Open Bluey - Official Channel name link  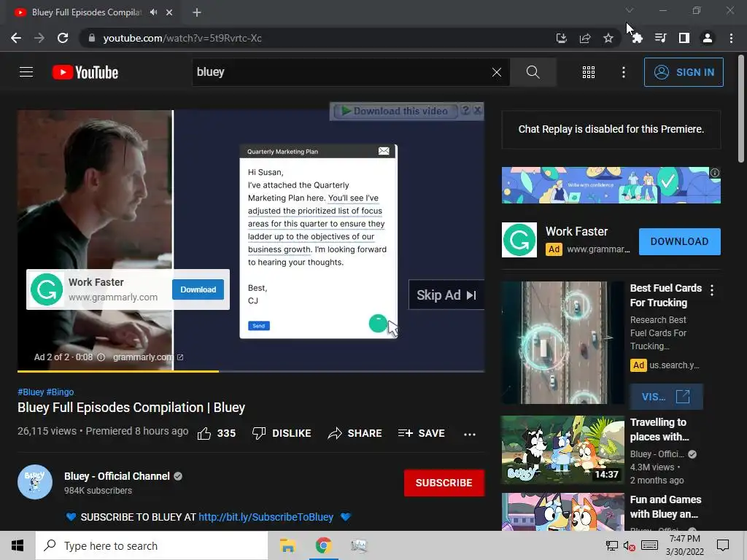pos(117,476)
